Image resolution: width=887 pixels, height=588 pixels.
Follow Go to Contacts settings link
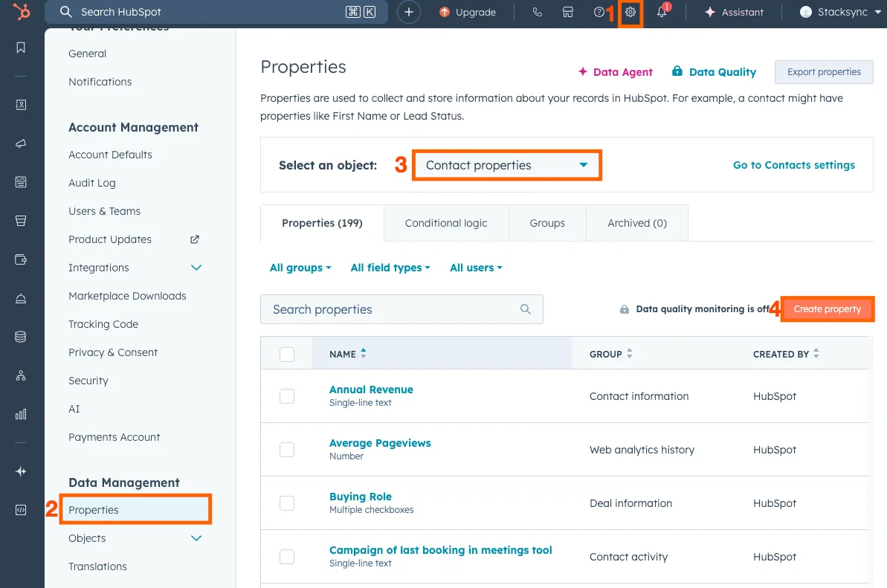[x=793, y=165]
